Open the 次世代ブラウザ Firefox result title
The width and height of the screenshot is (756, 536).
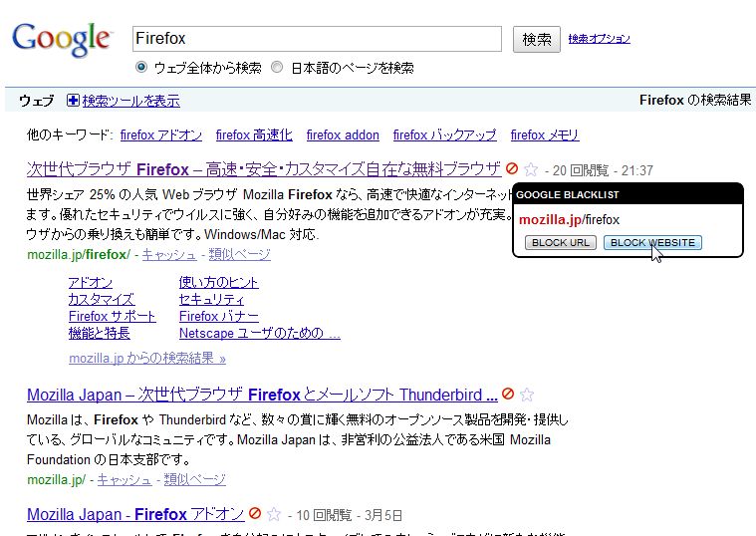tap(264, 169)
